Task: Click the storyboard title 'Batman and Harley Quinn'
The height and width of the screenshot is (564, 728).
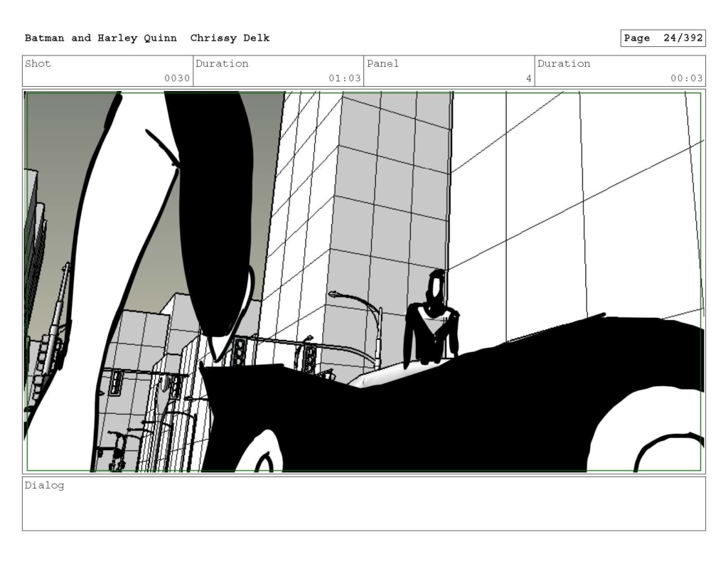Action: point(101,38)
